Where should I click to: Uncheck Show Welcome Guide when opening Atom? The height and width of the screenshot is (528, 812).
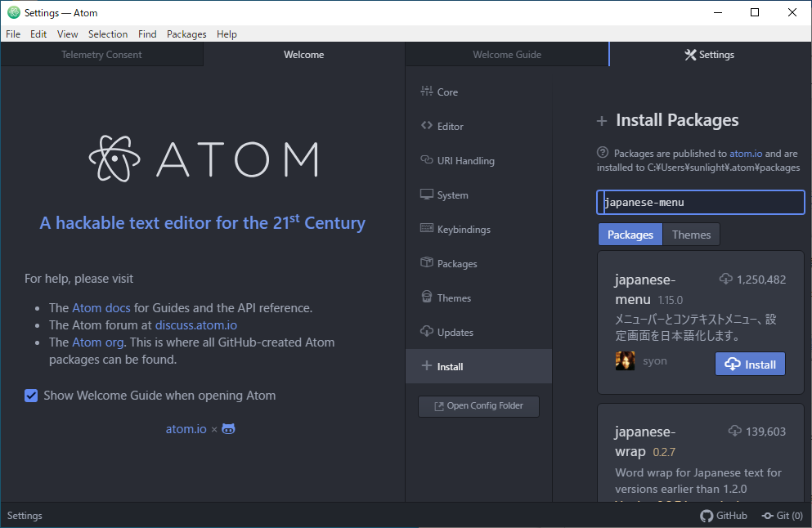(31, 396)
